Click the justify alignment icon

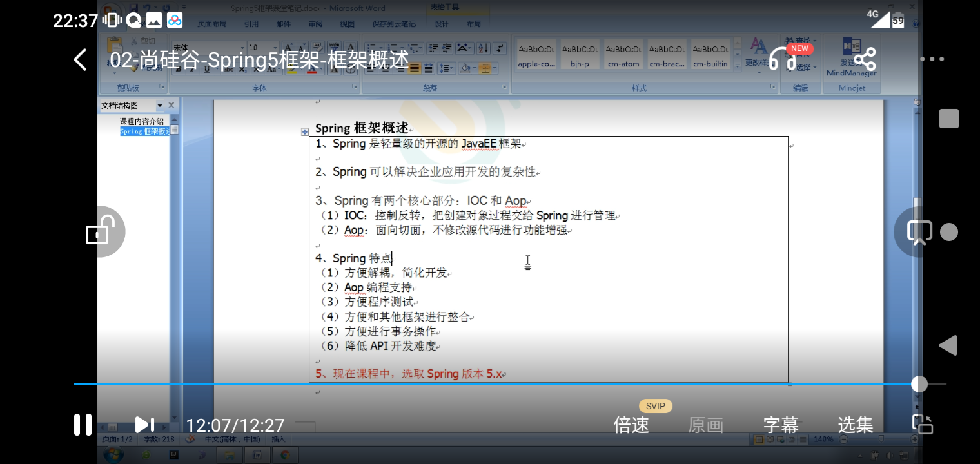414,68
